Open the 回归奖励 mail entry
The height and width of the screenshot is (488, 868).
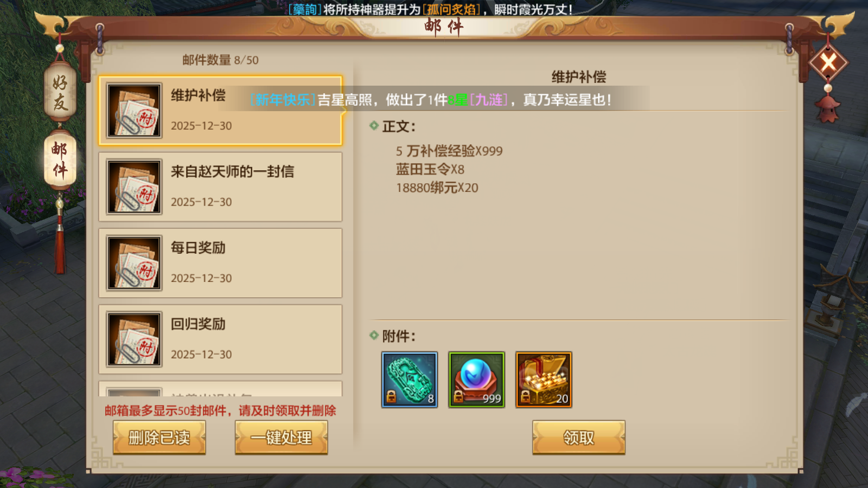pos(220,339)
